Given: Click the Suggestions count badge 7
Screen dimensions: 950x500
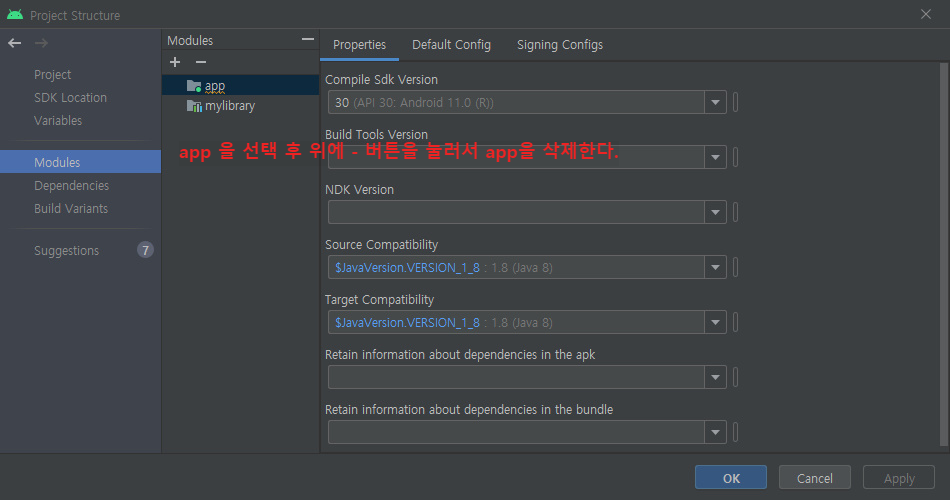Looking at the screenshot, I should coord(145,250).
